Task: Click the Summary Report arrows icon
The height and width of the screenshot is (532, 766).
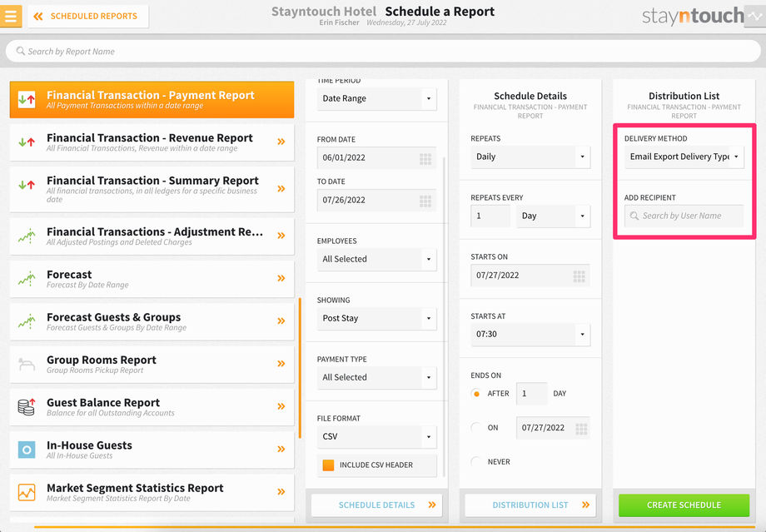Action: [x=27, y=185]
